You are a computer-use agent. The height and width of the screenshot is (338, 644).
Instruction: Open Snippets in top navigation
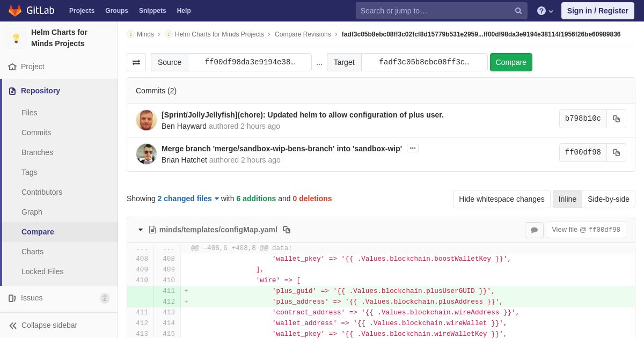pyautogui.click(x=152, y=11)
